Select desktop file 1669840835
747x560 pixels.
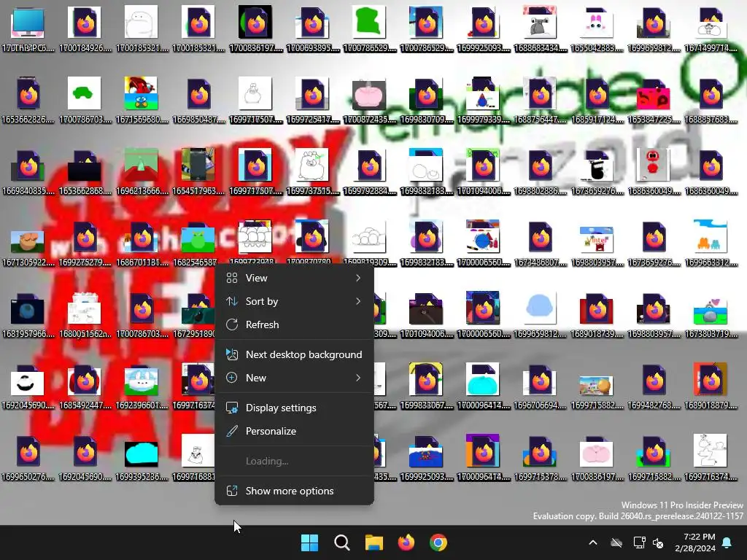(x=28, y=172)
